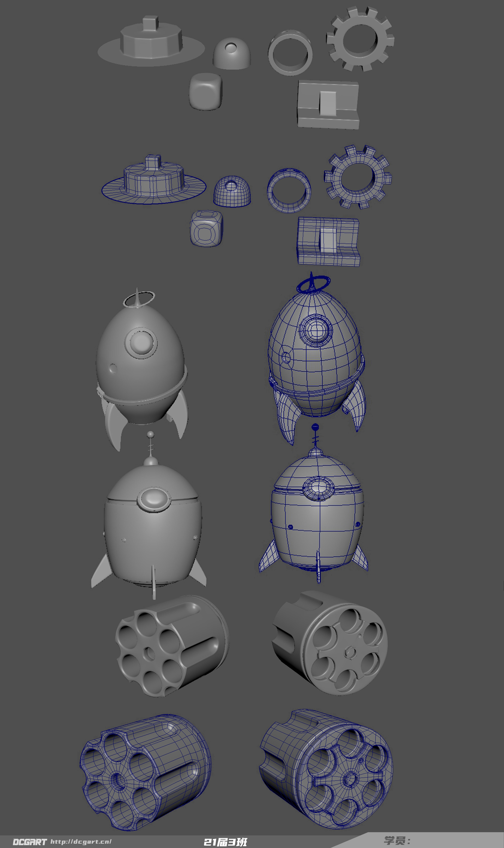Select the wireframe L-shaped block with slot
Viewport: 504px width, 848px height.
328,242
